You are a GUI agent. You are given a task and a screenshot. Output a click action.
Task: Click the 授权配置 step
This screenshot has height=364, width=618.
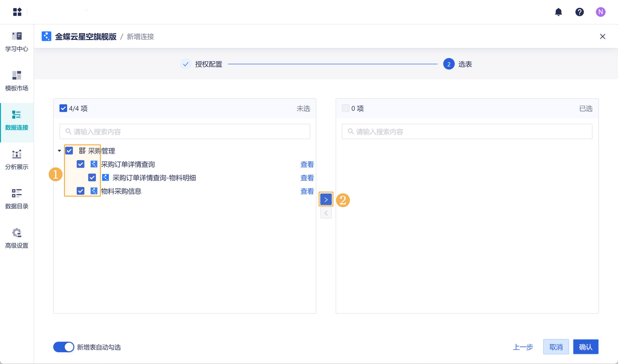point(209,64)
